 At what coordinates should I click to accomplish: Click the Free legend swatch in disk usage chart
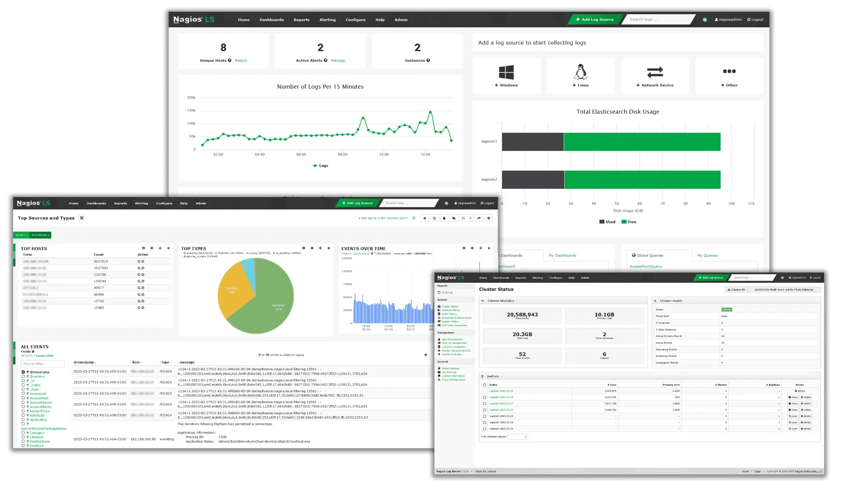624,222
